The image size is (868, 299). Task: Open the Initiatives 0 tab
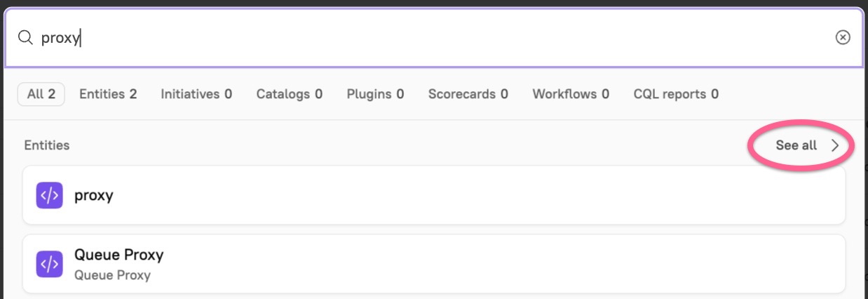click(196, 94)
